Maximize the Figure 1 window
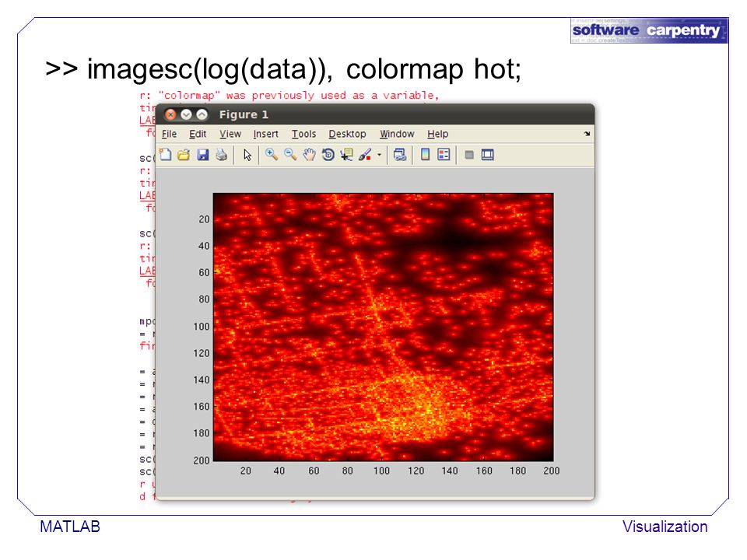This screenshot has height=560, width=747. tap(202, 115)
